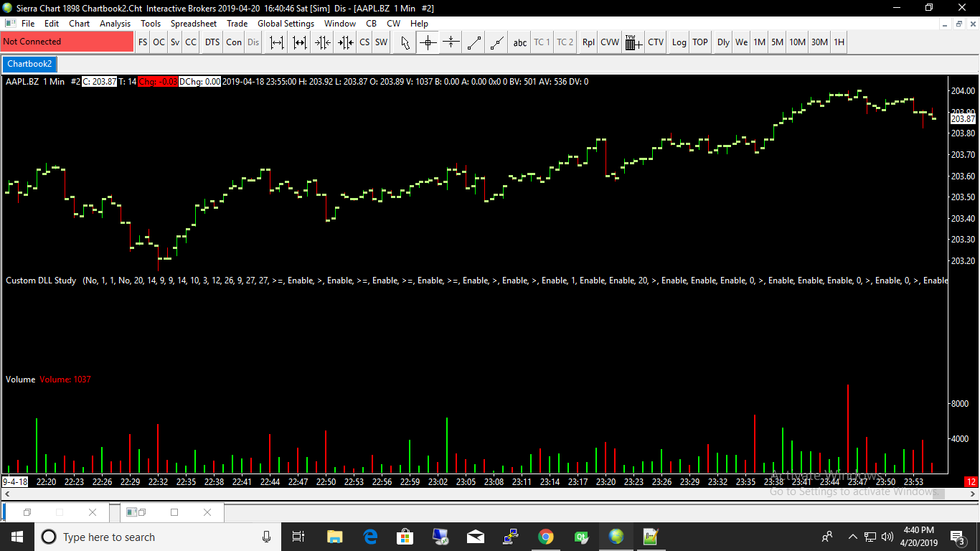
Task: Switch chart to 1H timeframe
Action: click(x=839, y=42)
